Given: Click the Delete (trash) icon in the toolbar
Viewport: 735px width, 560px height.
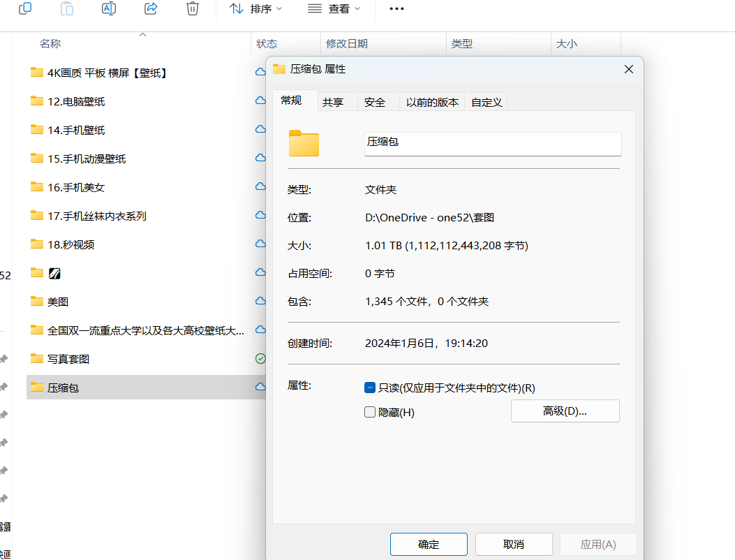Looking at the screenshot, I should point(192,9).
